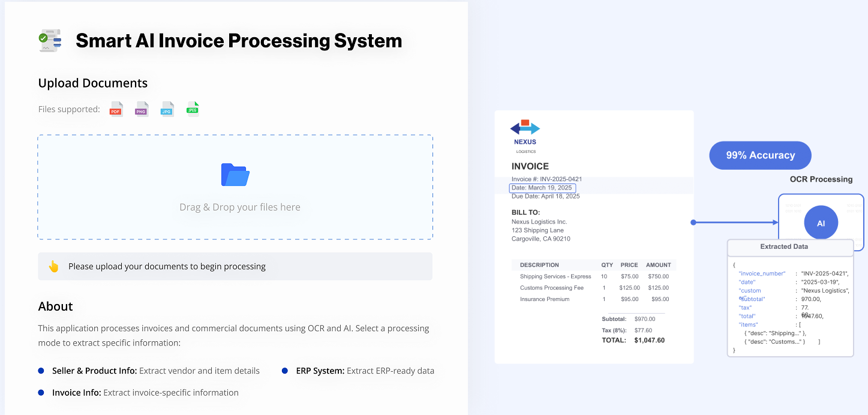868x415 pixels.
Task: Select the PDF file format icon
Action: [116, 109]
